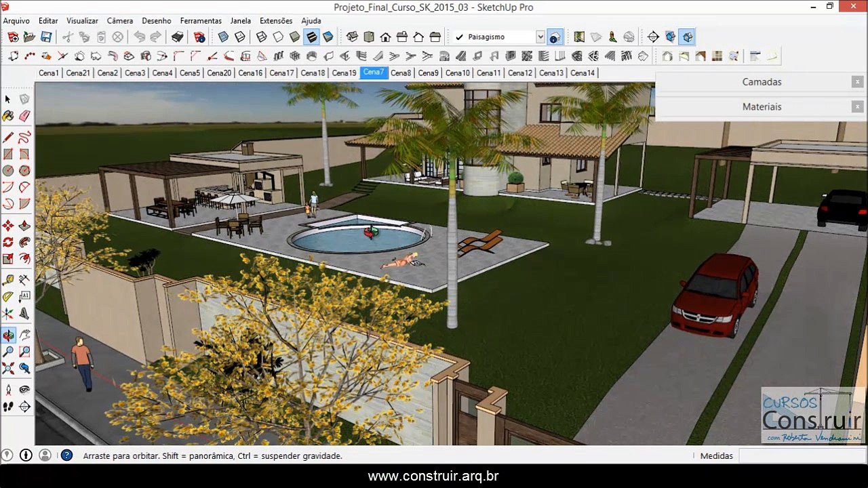Close the Camadas panel
This screenshot has width=868, height=488.
[x=857, y=81]
